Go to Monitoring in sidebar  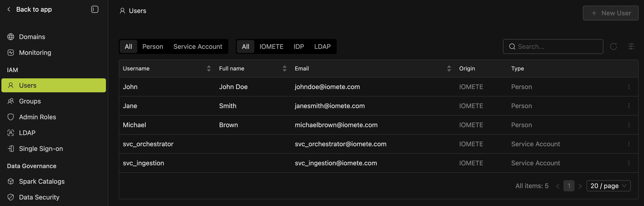tap(35, 53)
